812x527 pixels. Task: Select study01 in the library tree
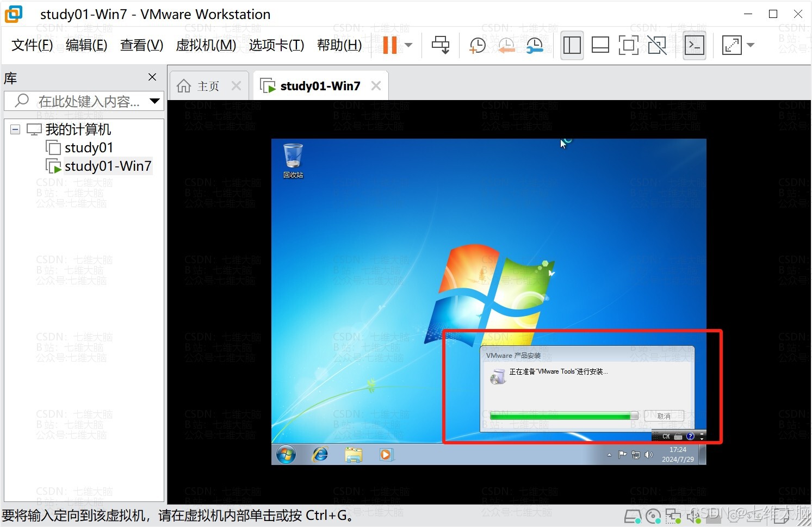[x=89, y=147]
